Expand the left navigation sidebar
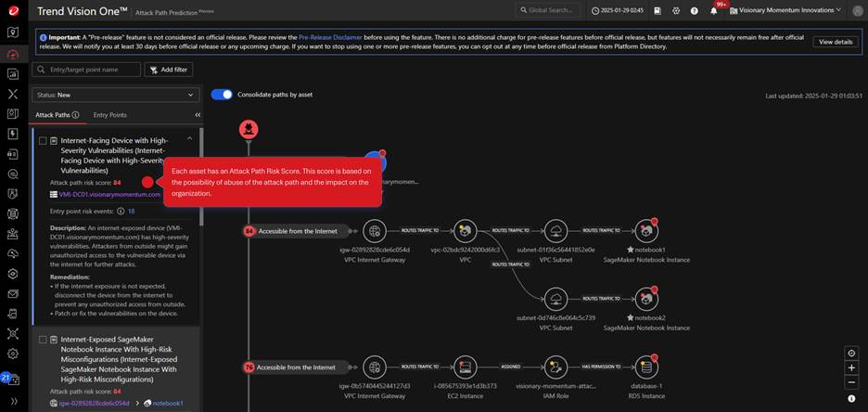868x412 pixels. (x=13, y=402)
